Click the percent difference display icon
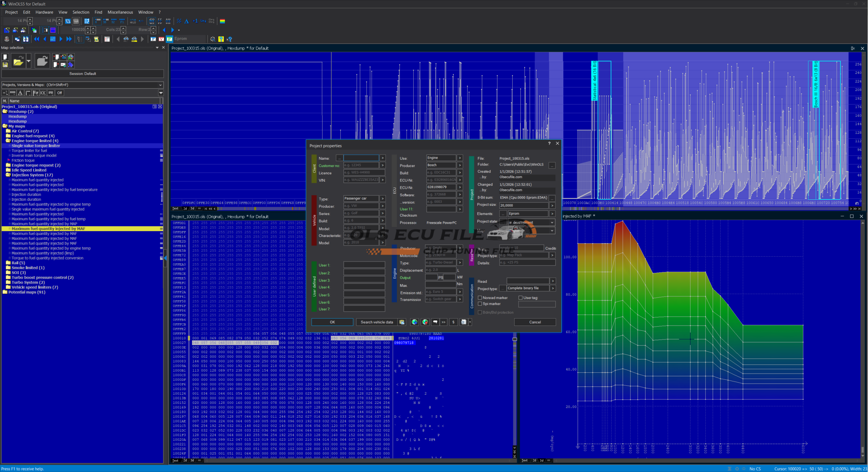This screenshot has width=868, height=472. (179, 21)
